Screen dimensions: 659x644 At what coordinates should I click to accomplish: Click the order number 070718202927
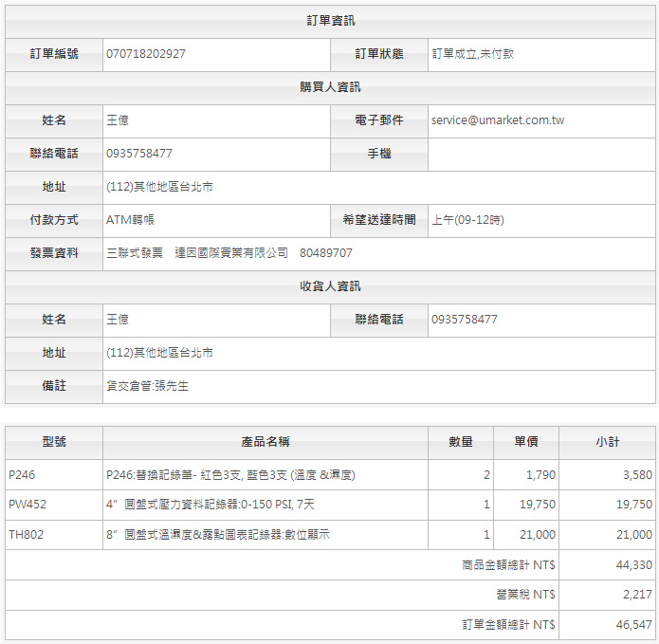click(146, 54)
